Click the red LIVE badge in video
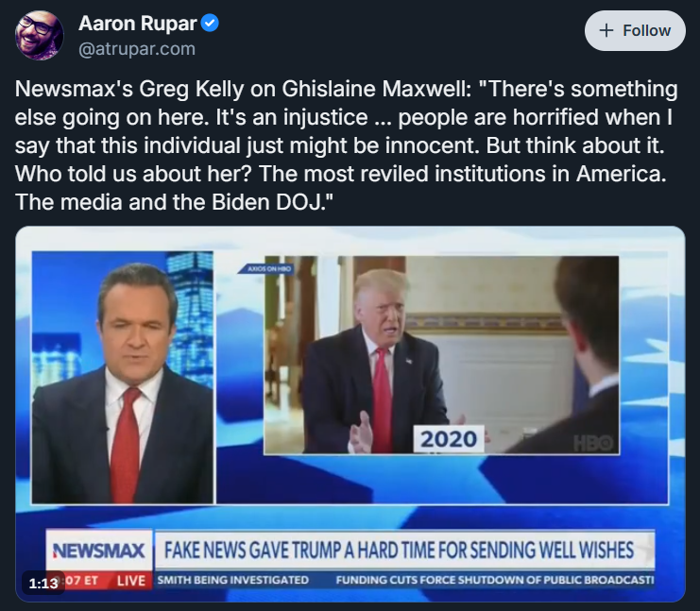 click(x=130, y=581)
